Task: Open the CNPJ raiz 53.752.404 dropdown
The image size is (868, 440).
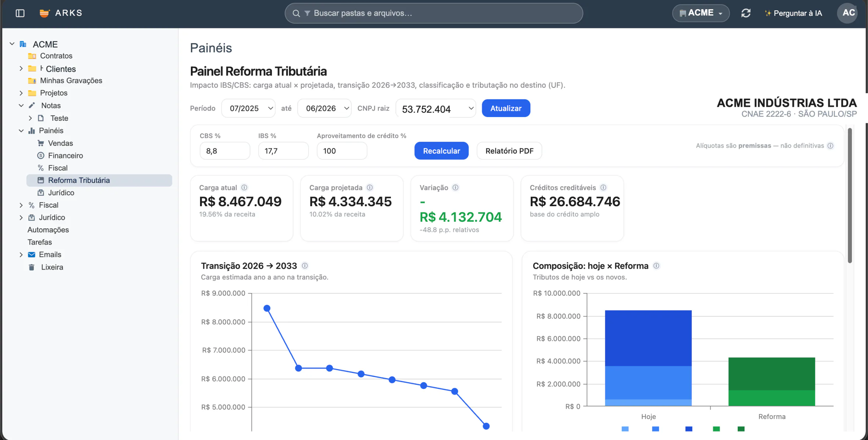Action: (x=436, y=109)
